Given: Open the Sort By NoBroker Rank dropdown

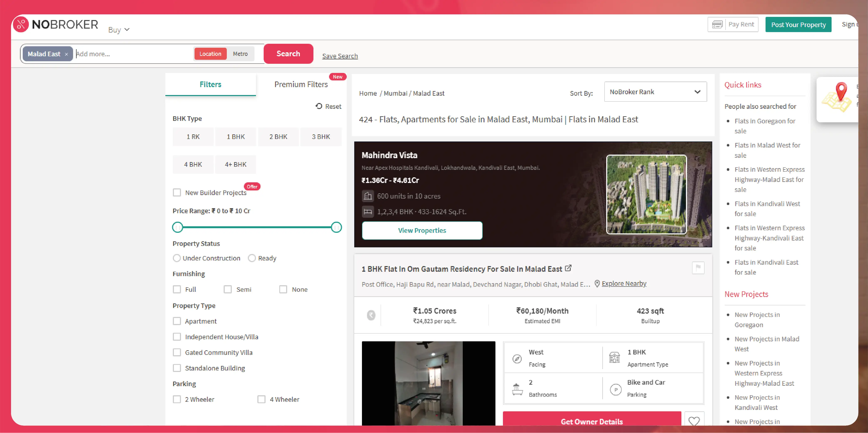Looking at the screenshot, I should (655, 92).
